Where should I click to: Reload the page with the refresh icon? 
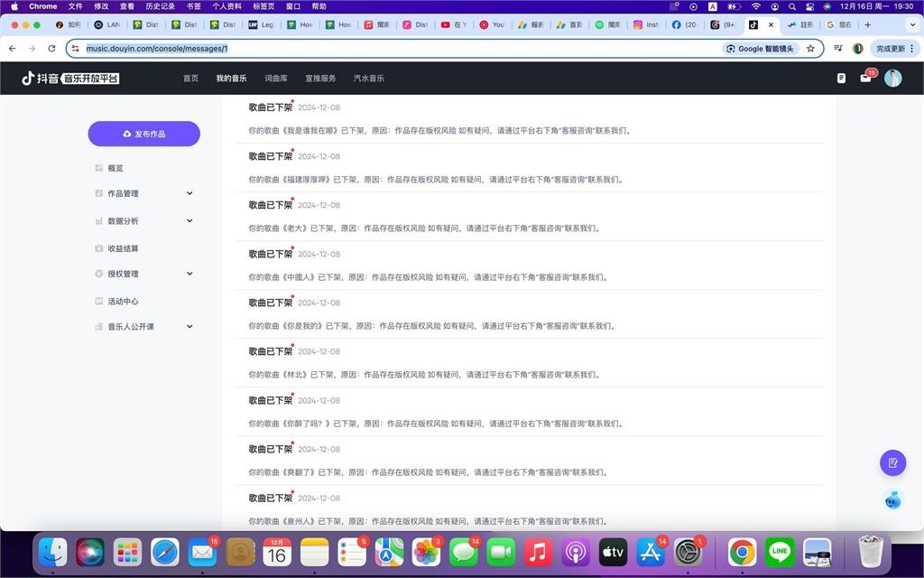click(51, 49)
